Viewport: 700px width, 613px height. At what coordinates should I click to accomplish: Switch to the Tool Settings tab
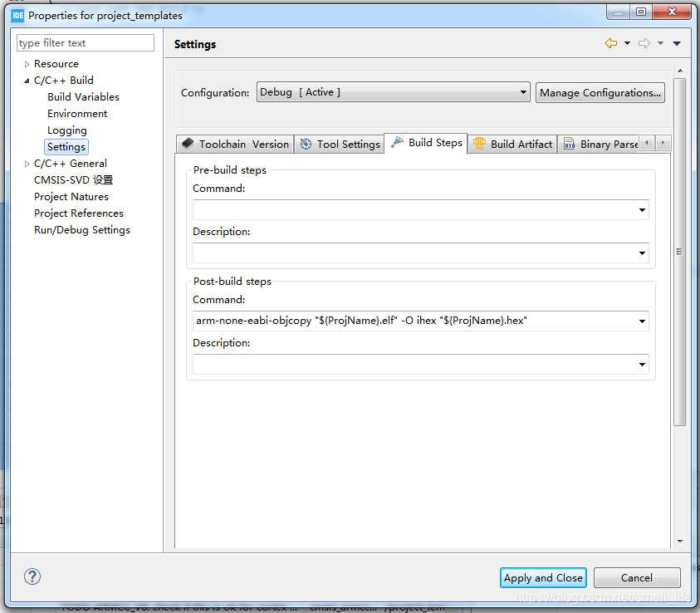pos(340,145)
